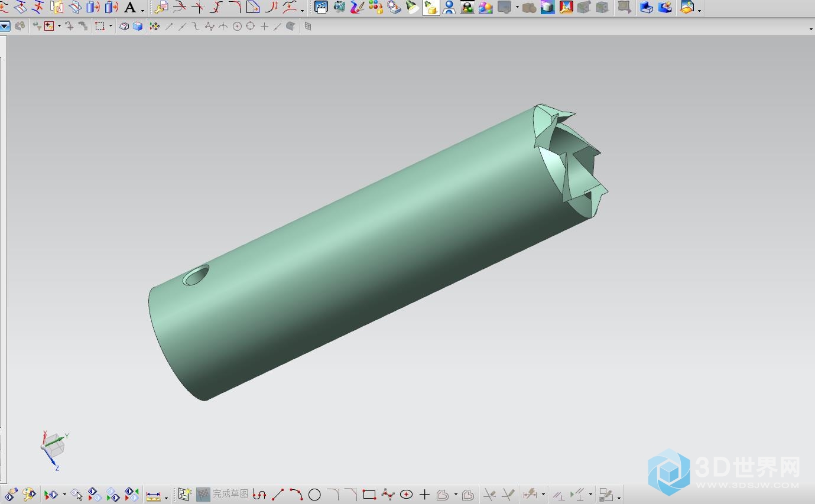Click the sketch in task environment icon
The width and height of the screenshot is (815, 504).
tap(184, 495)
